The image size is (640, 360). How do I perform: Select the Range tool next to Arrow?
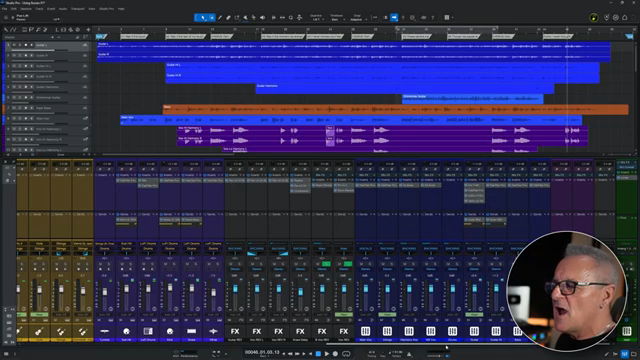[x=211, y=18]
